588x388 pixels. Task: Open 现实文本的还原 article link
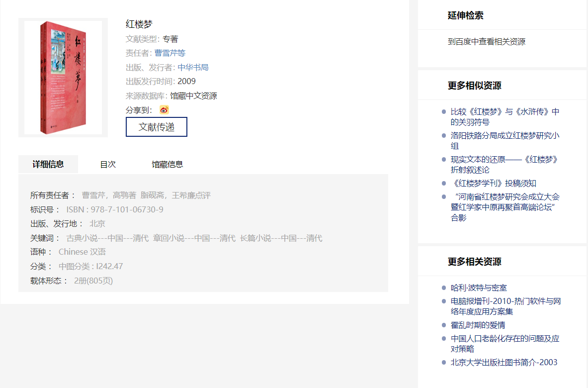click(x=504, y=164)
